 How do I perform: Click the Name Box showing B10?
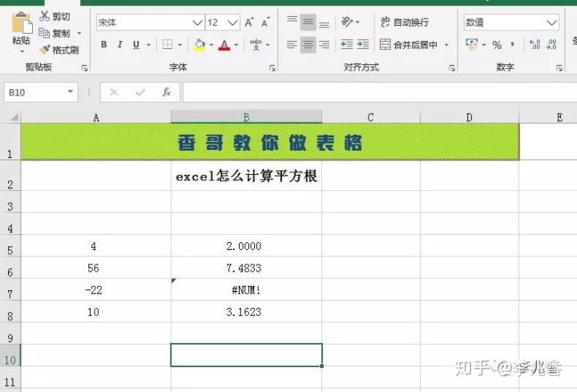34,92
